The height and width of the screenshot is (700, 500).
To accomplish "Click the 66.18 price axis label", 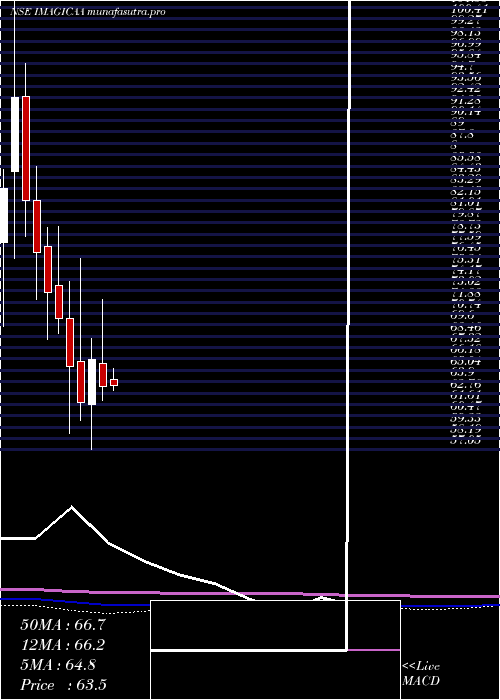I will point(466,350).
